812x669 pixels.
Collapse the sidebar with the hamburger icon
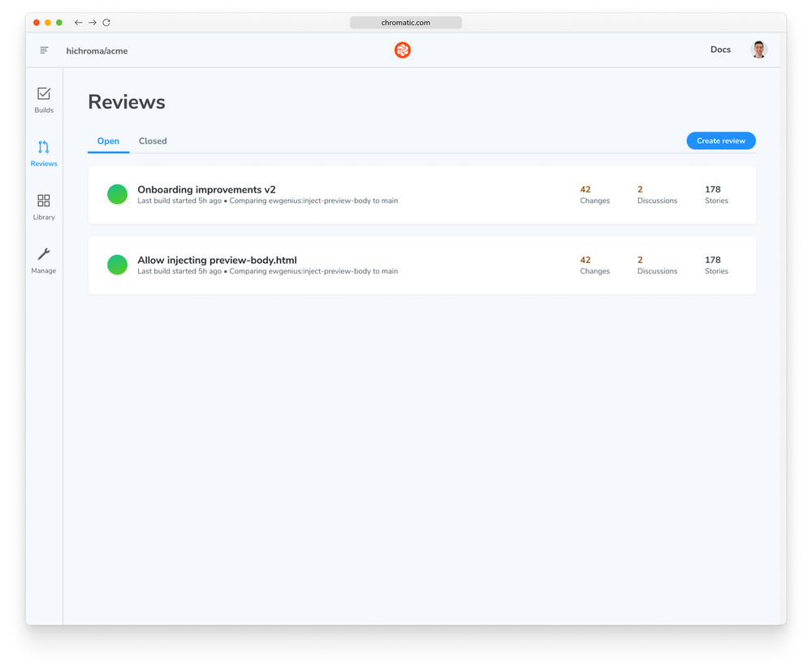(44, 50)
